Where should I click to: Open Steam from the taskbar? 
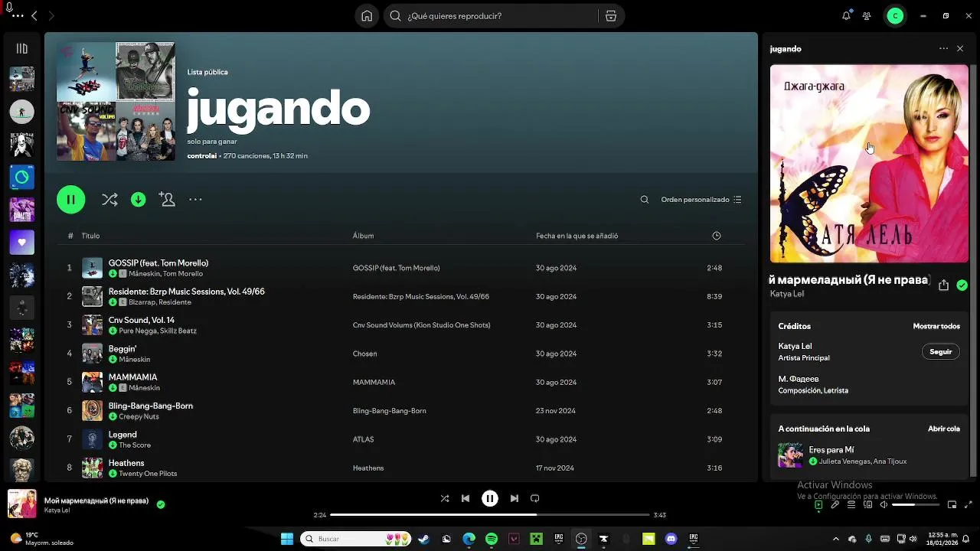coord(423,539)
